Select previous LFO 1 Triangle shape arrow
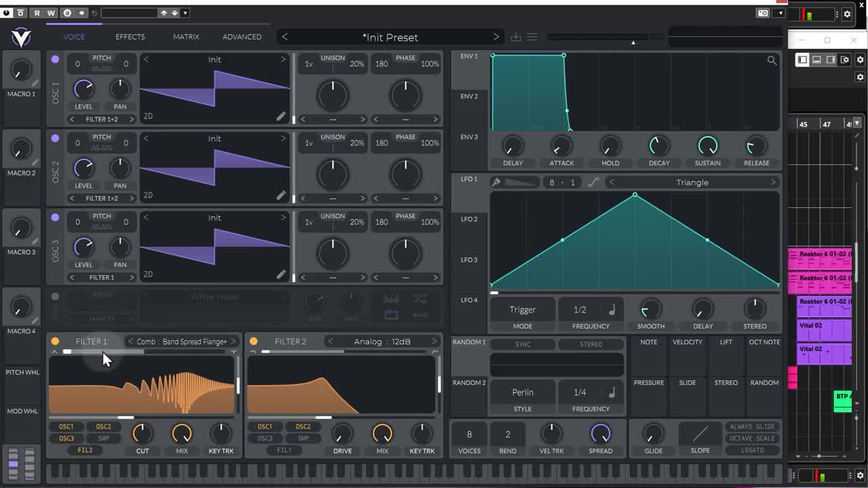 [612, 182]
